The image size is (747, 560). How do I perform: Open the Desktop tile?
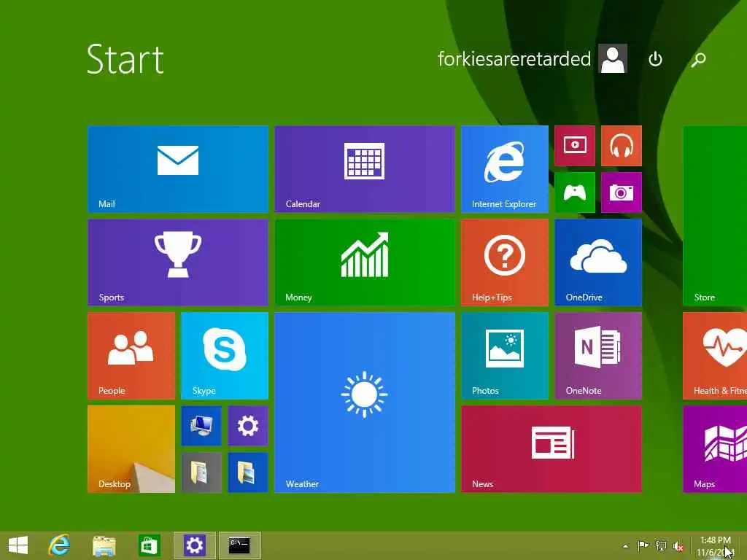click(131, 449)
